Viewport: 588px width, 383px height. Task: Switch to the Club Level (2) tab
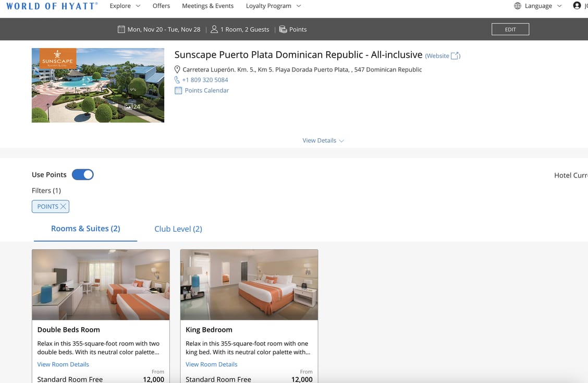pos(178,229)
